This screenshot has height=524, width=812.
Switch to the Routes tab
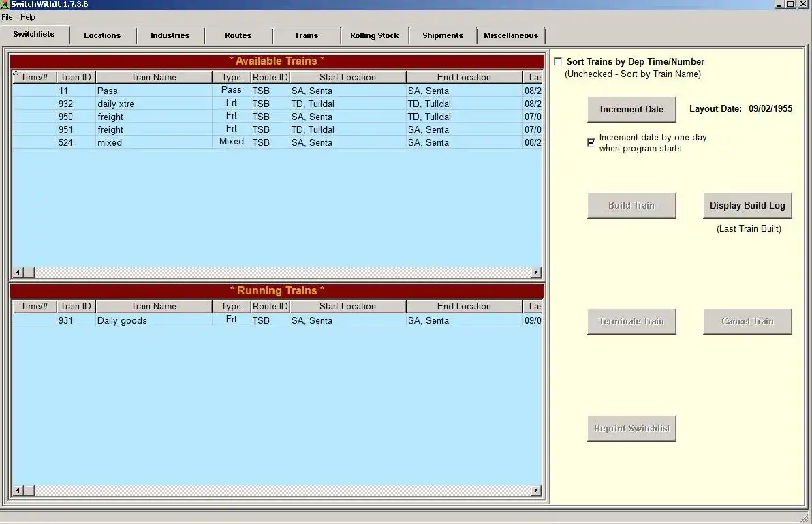(238, 35)
